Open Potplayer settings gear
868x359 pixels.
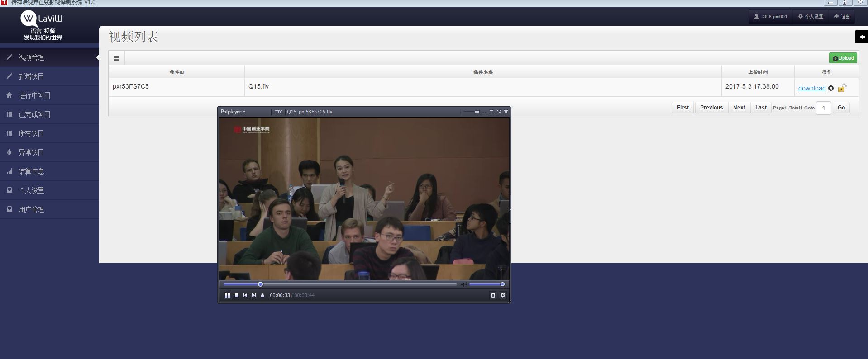click(502, 295)
